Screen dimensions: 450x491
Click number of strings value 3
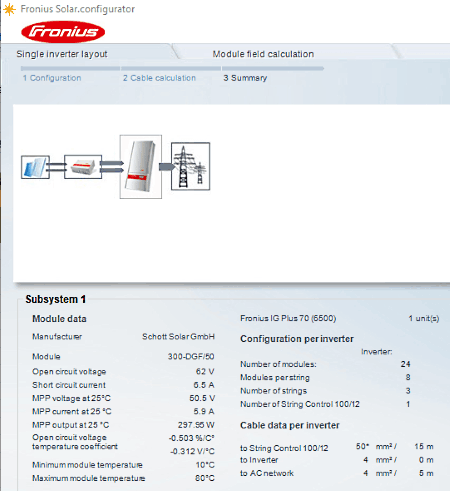[x=408, y=391]
